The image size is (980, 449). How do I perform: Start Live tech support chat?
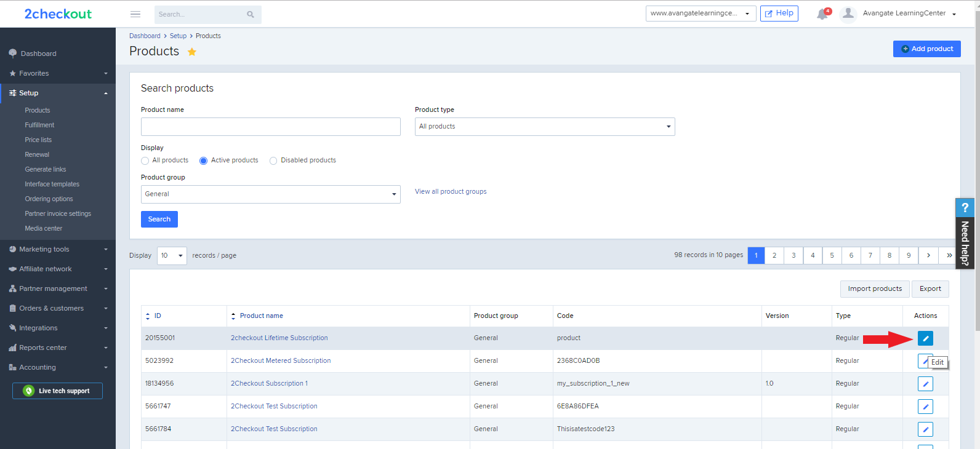pos(58,391)
